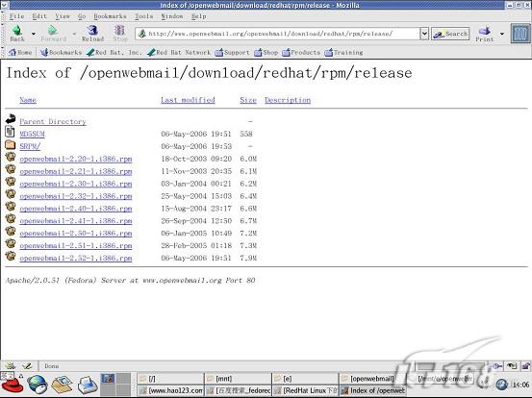Open the Tools menu
Screen dimensions: 532x398
tap(144, 16)
